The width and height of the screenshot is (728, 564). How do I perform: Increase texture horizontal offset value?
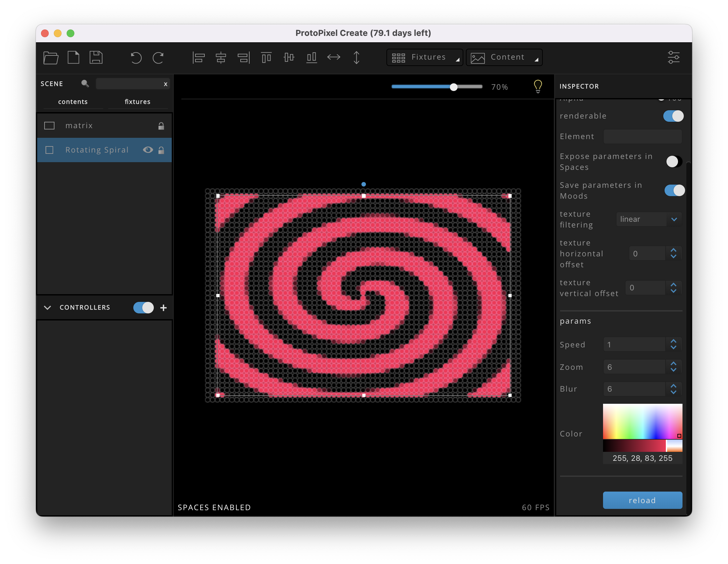pyautogui.click(x=673, y=250)
